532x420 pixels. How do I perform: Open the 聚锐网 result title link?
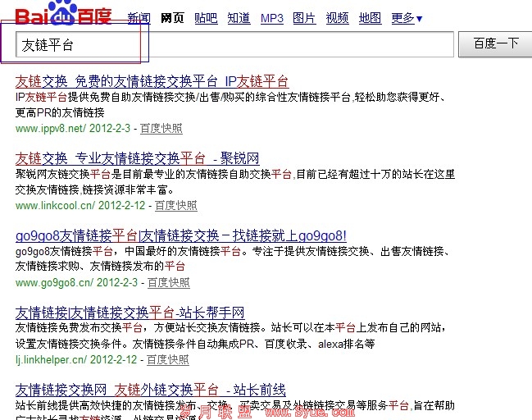pos(138,158)
